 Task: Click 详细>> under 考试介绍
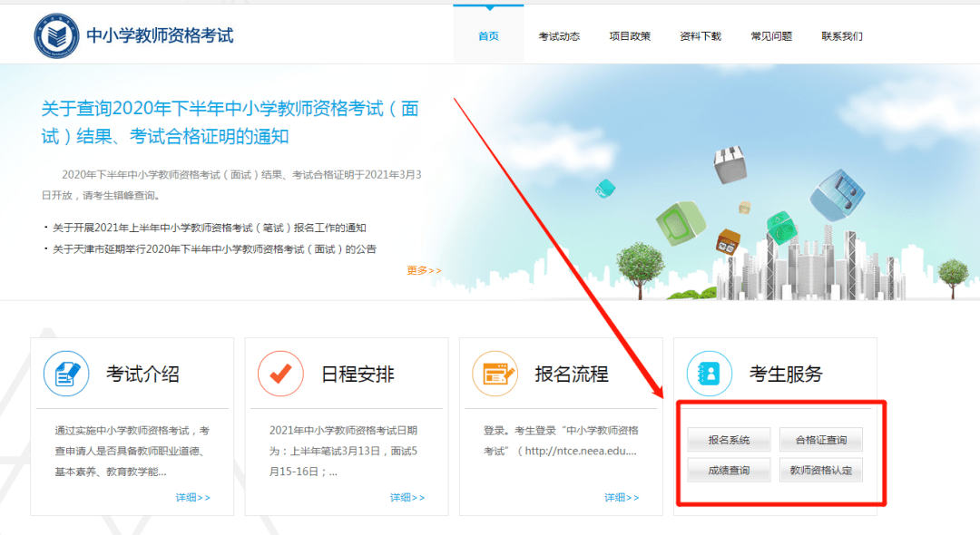(192, 497)
